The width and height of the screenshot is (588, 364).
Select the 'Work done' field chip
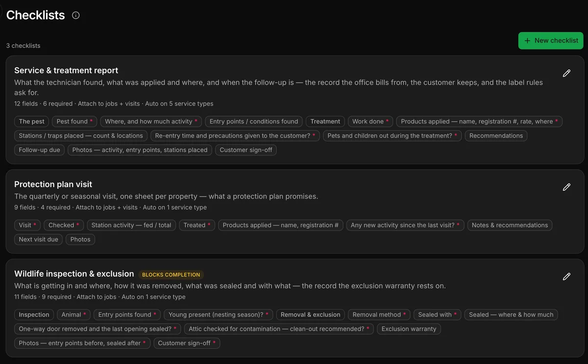(x=370, y=121)
